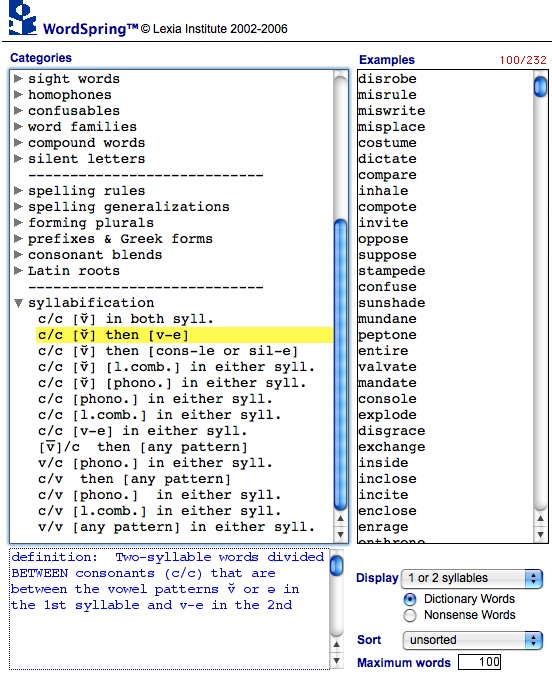Expand the confusables category

18,111
